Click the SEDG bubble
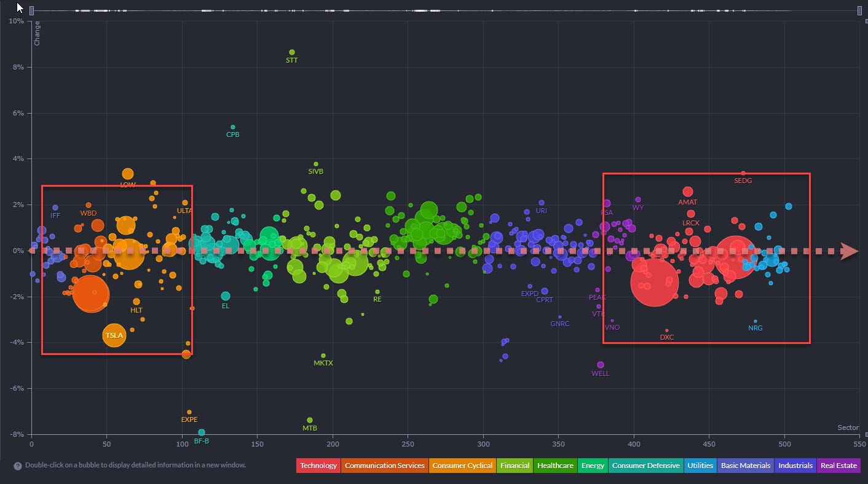The height and width of the screenshot is (484, 868). tap(743, 173)
